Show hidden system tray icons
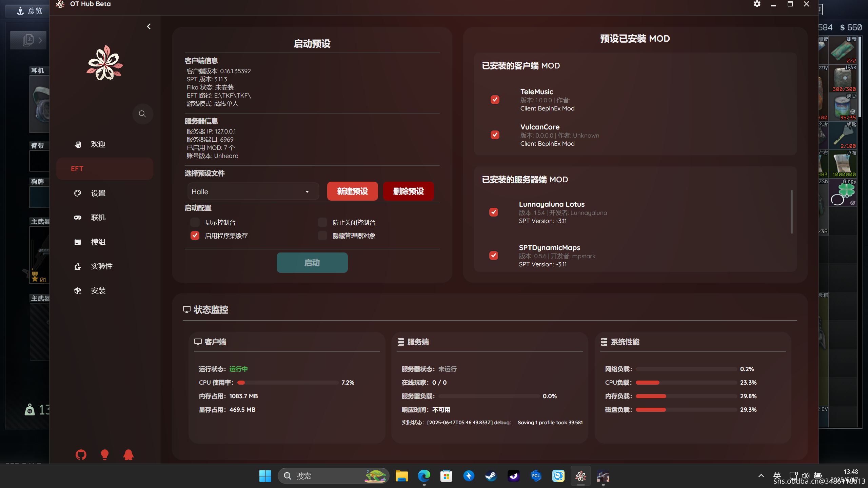Viewport: 868px width, 488px height. click(761, 476)
